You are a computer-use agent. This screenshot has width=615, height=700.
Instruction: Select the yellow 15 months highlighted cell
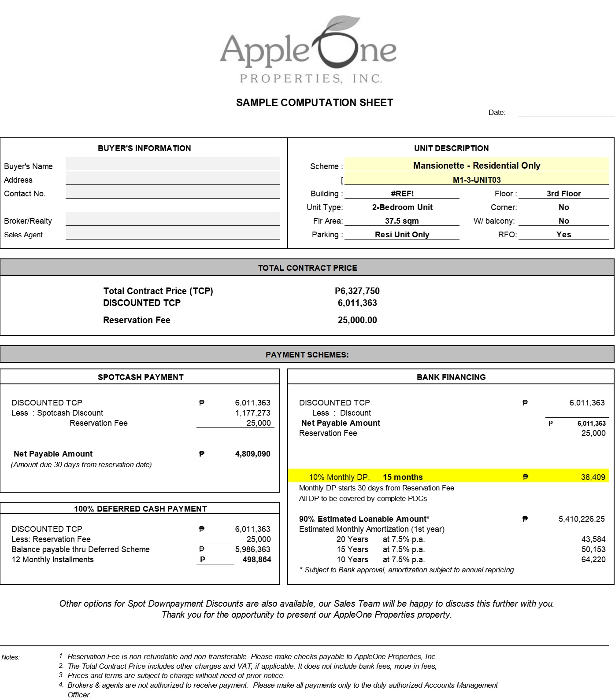pos(403,477)
